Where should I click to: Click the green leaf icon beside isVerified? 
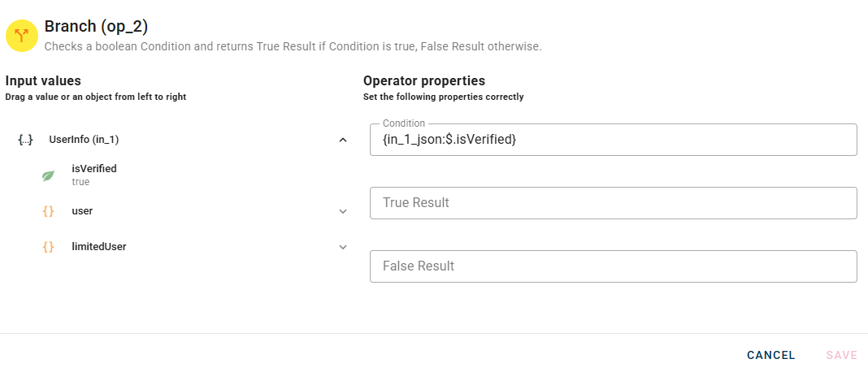click(49, 175)
